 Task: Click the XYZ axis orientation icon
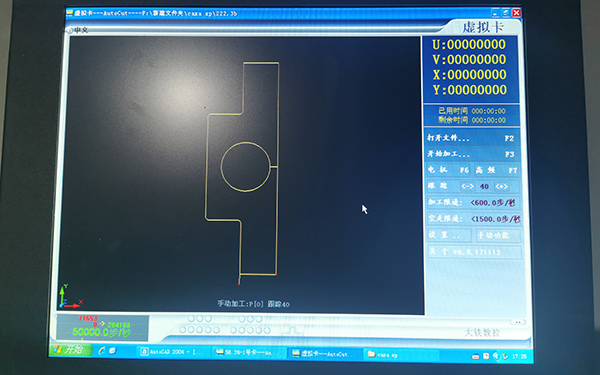[x=70, y=297]
